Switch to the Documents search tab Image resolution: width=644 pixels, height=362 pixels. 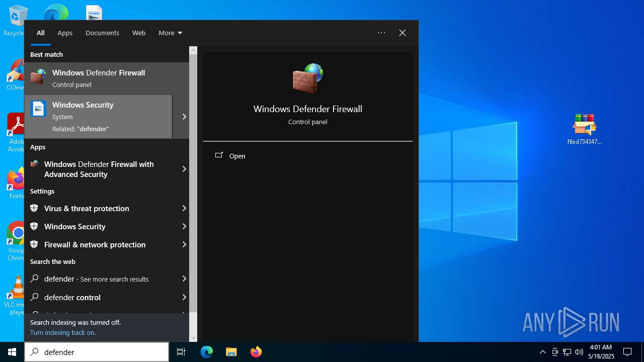tap(102, 33)
